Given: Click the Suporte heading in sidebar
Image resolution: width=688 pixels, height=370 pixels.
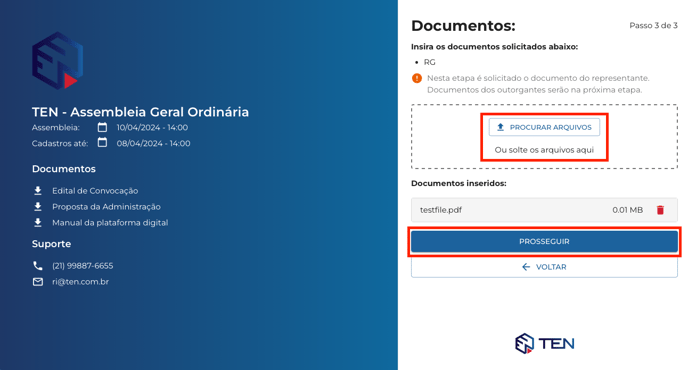Looking at the screenshot, I should (51, 244).
